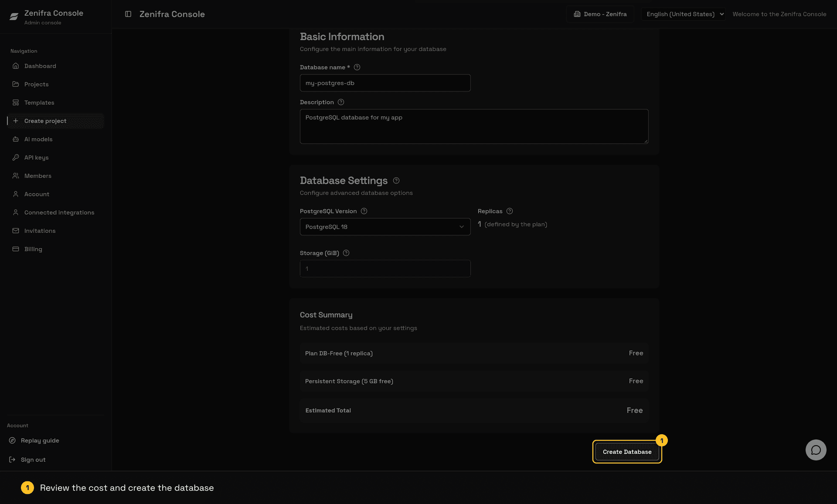Show help for Database Settings heading

pyautogui.click(x=396, y=180)
